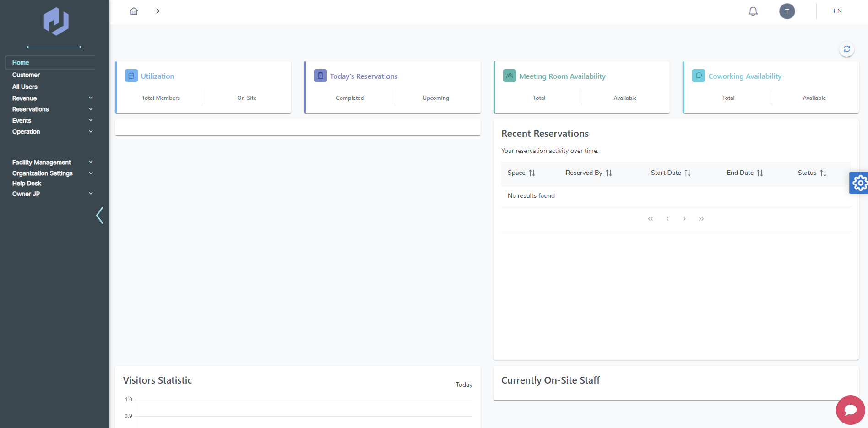Screen dimensions: 868x428
Task: Click the No results found row
Action: point(676,195)
